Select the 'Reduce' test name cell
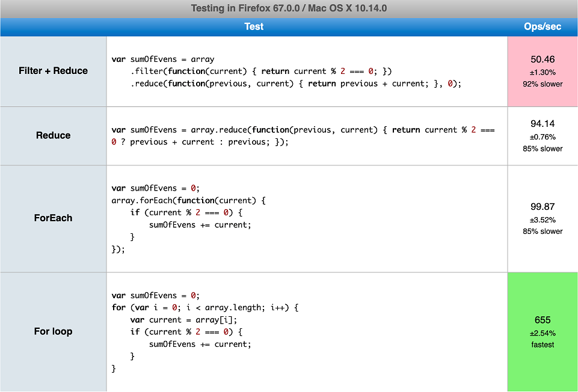The image size is (578, 392). 54,136
